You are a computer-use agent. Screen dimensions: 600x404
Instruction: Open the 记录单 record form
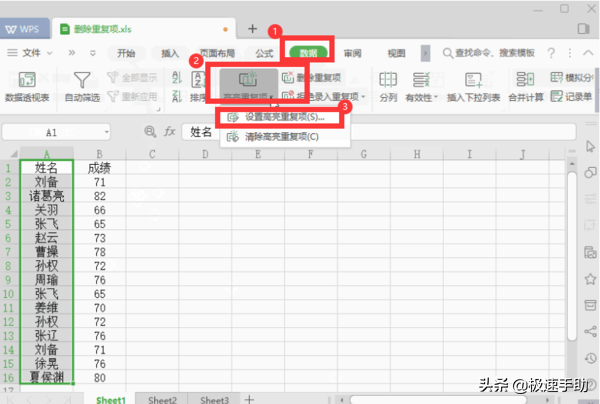tap(571, 96)
